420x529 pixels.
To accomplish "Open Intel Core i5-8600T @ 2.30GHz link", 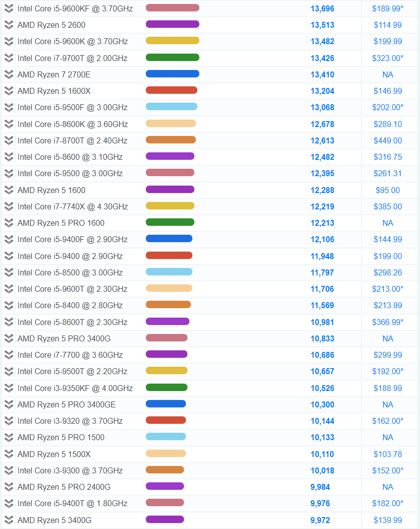I will click(x=72, y=322).
